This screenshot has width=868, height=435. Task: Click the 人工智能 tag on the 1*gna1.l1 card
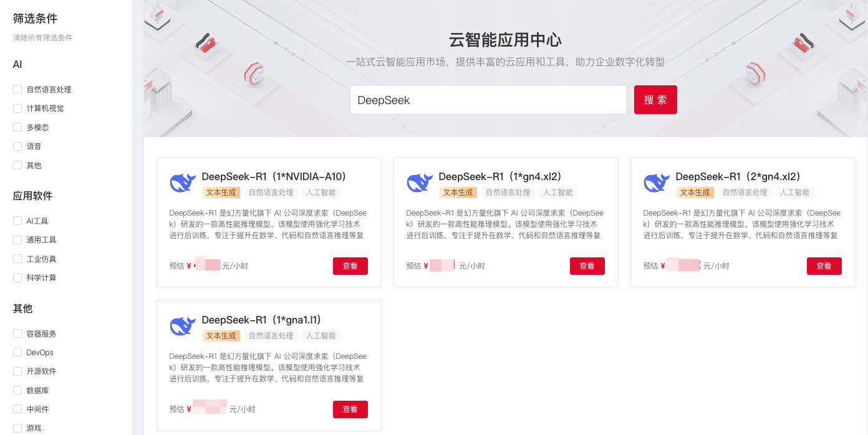[321, 336]
